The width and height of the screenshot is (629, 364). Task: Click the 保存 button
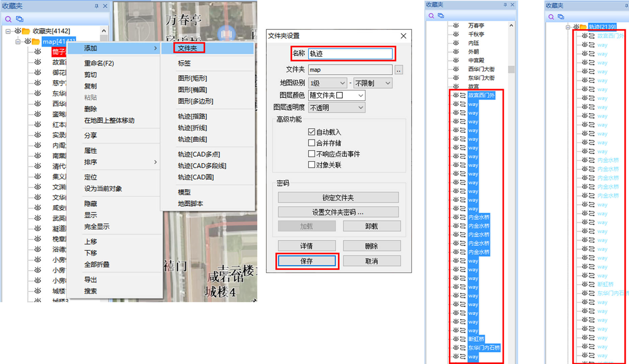[307, 261]
